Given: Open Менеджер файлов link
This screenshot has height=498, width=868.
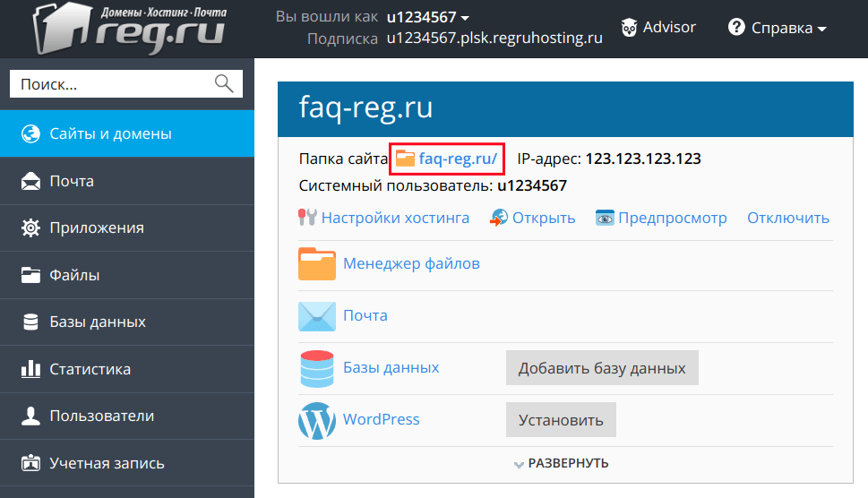Looking at the screenshot, I should point(411,263).
